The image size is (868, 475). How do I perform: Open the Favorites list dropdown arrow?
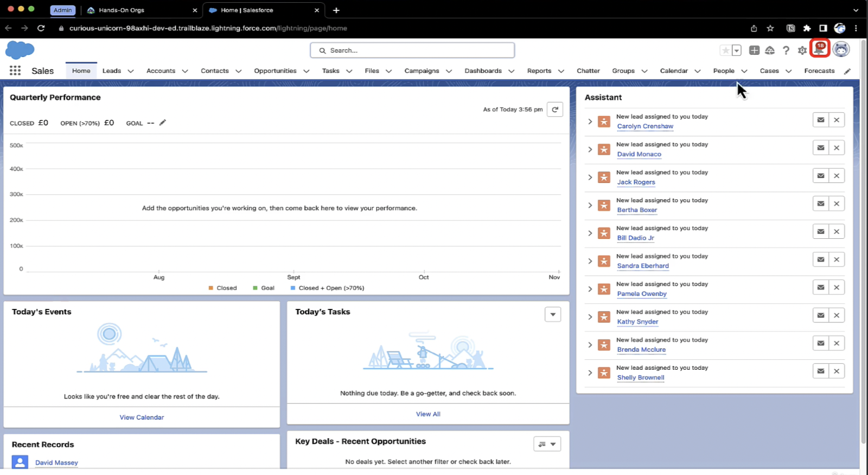tap(737, 50)
